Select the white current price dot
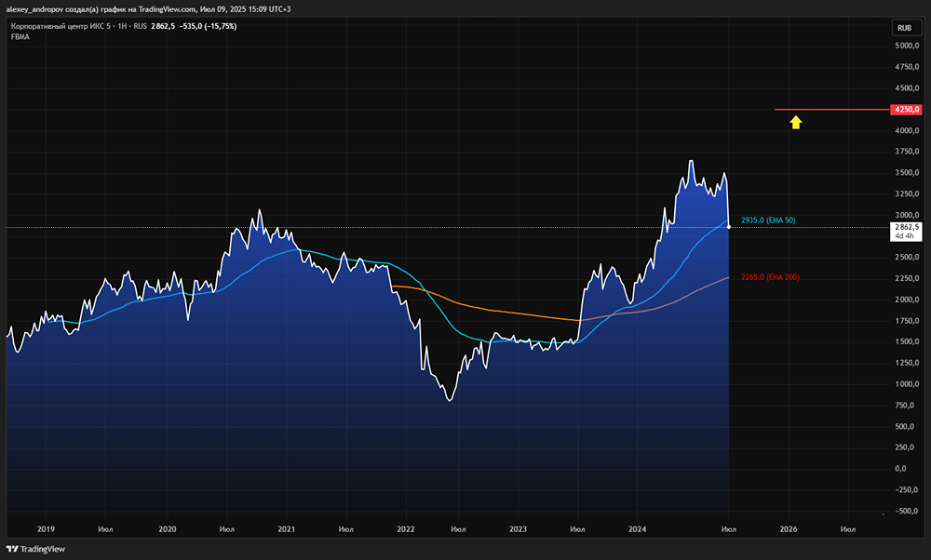 click(x=728, y=227)
